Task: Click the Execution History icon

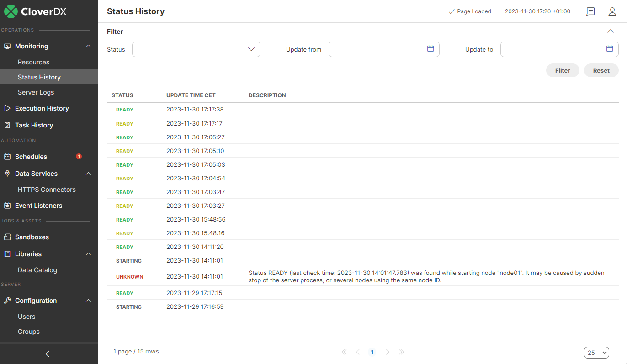Action: [x=6, y=108]
